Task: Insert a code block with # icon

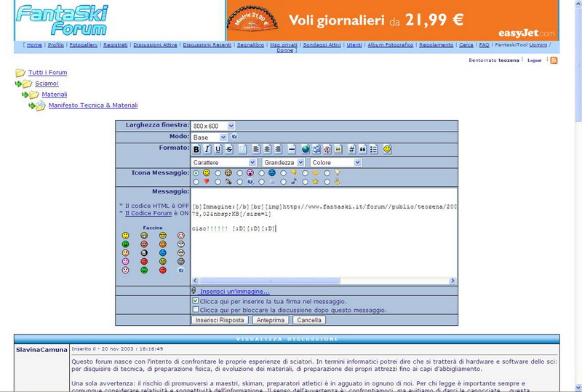Action: 352,149
